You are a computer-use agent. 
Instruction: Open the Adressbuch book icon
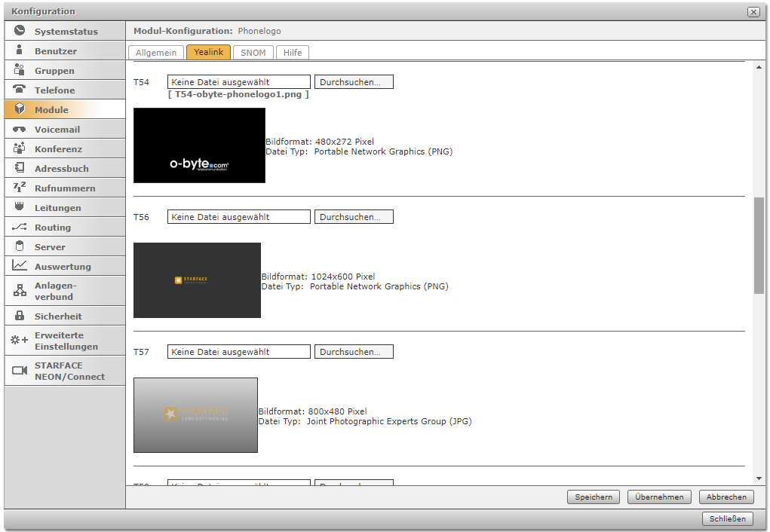click(20, 168)
